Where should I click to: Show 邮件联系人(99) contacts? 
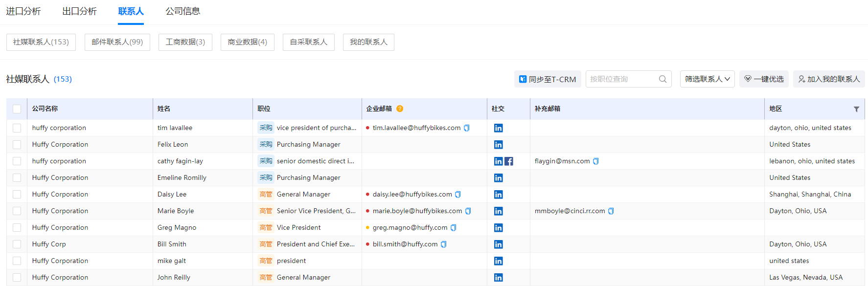(117, 42)
